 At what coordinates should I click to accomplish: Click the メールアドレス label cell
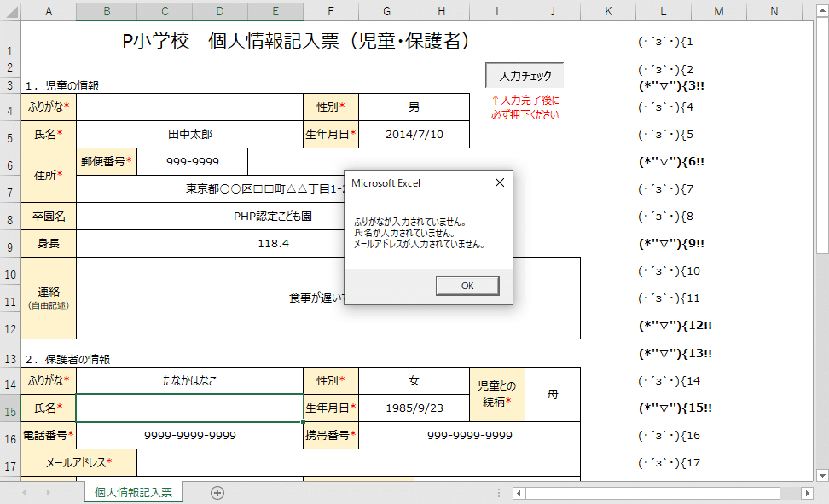(x=78, y=463)
